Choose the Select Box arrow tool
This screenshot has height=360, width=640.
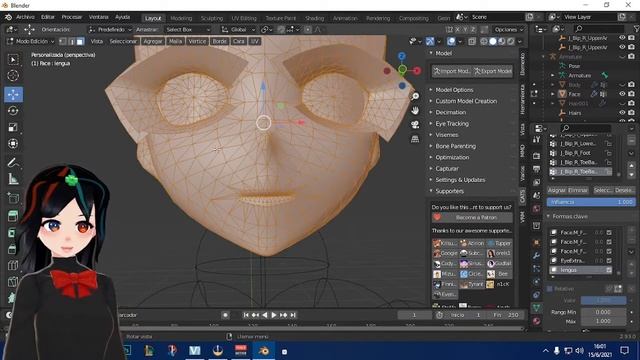[x=13, y=60]
